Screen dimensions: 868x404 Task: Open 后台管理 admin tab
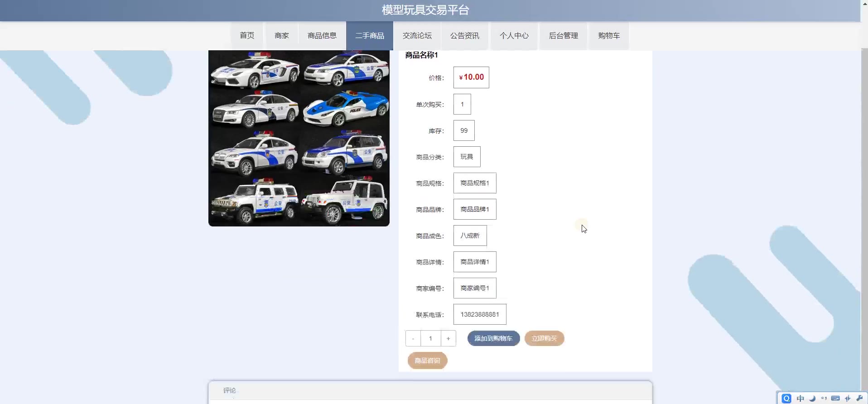564,35
